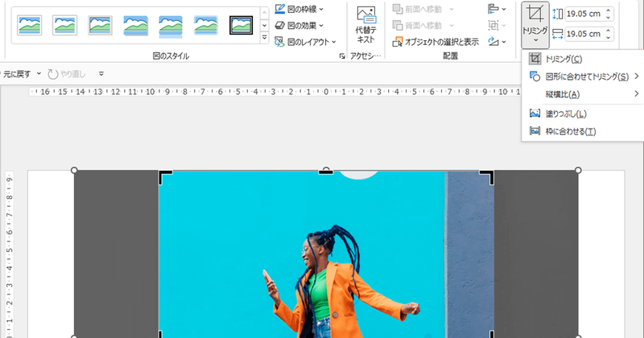Click top-left picture sizing handle circle
644x338 pixels.
click(74, 170)
